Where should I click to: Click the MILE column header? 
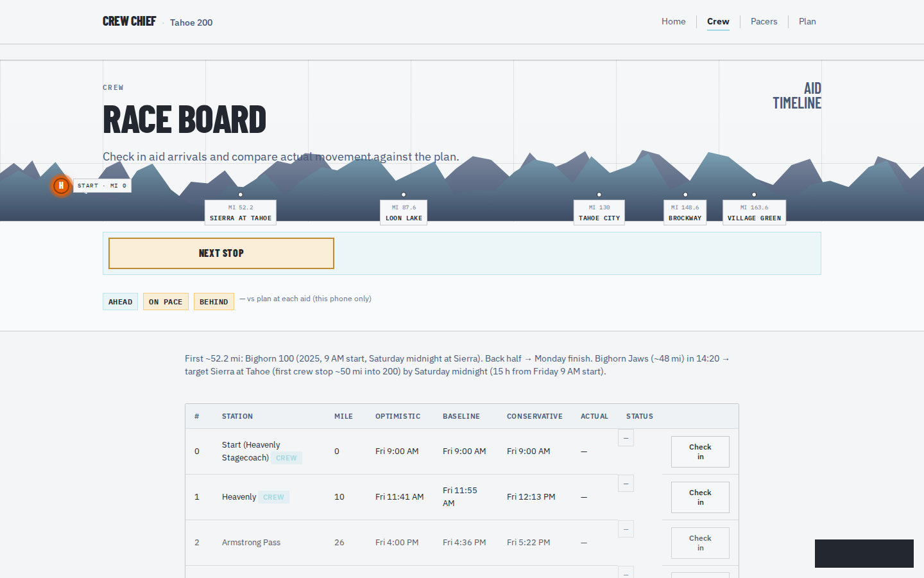click(x=343, y=416)
